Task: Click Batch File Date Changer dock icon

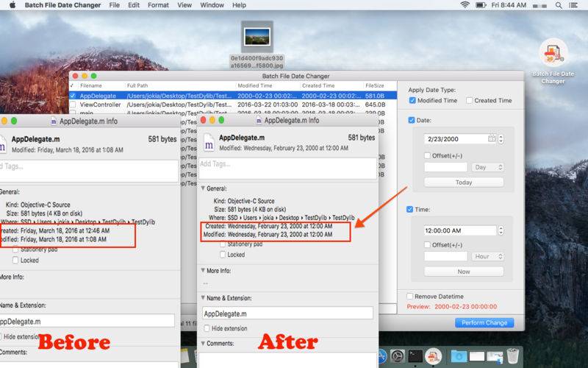Action: pyautogui.click(x=433, y=355)
